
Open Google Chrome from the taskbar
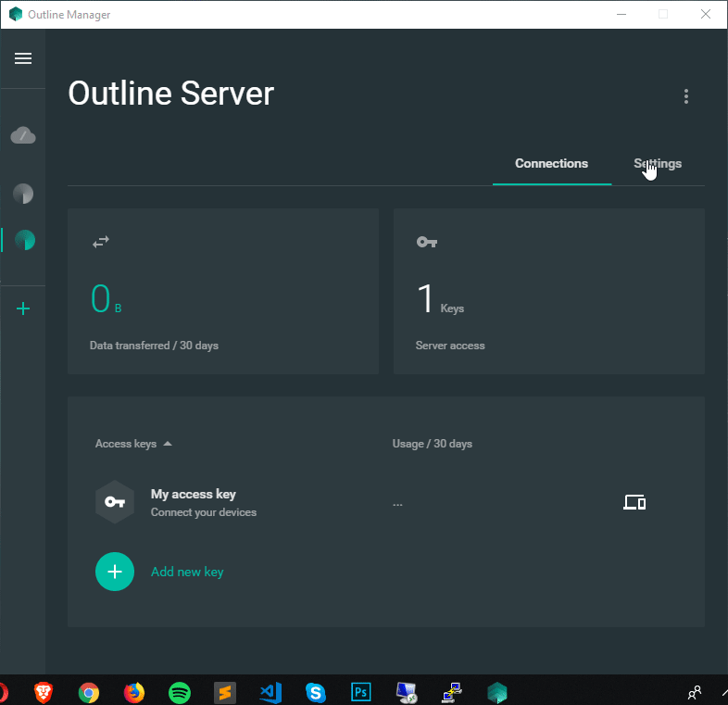click(x=89, y=693)
